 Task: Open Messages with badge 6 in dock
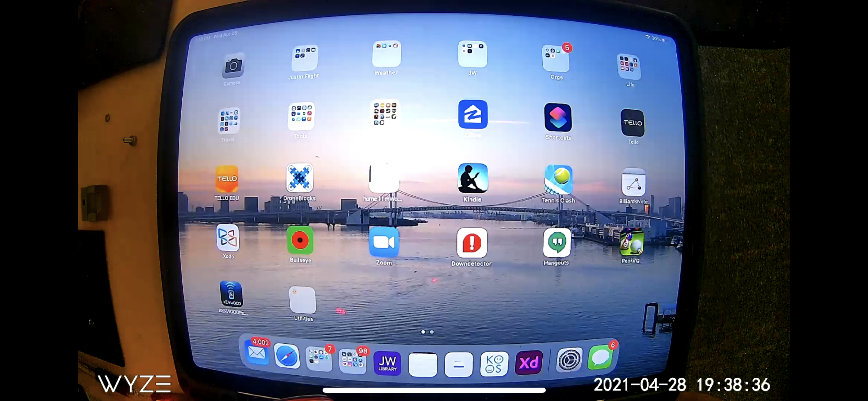pos(601,357)
